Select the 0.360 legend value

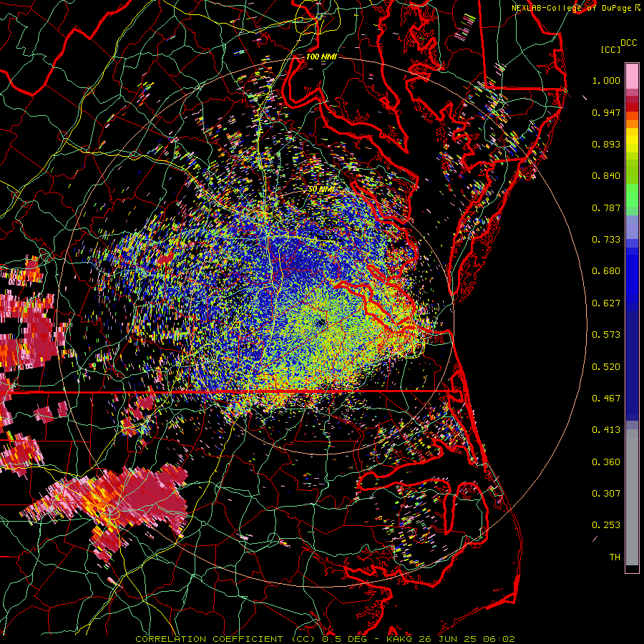tap(606, 462)
